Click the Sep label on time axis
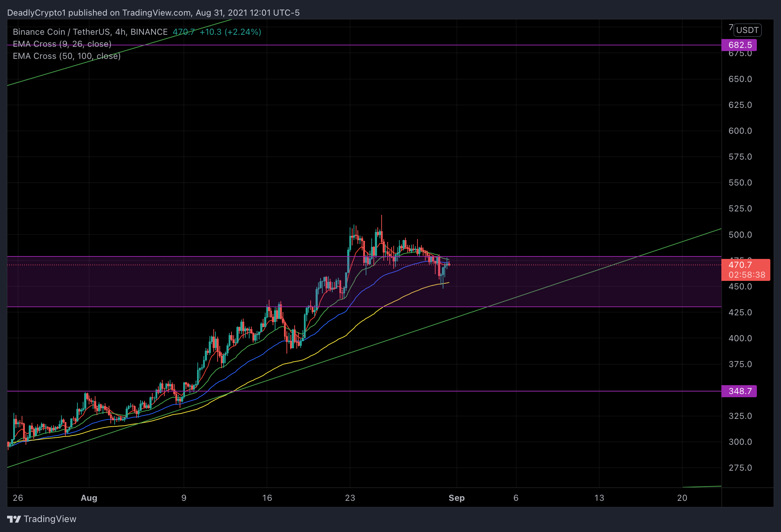Image resolution: width=781 pixels, height=532 pixels. point(457,498)
